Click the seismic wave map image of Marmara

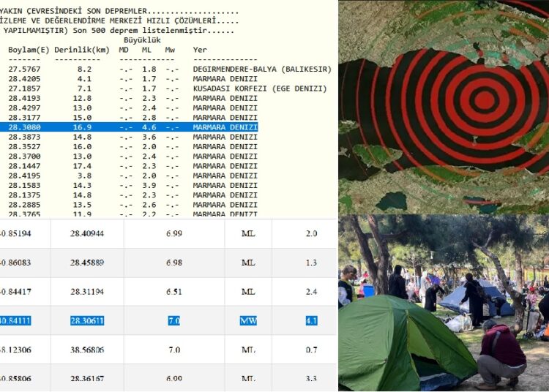444,107
